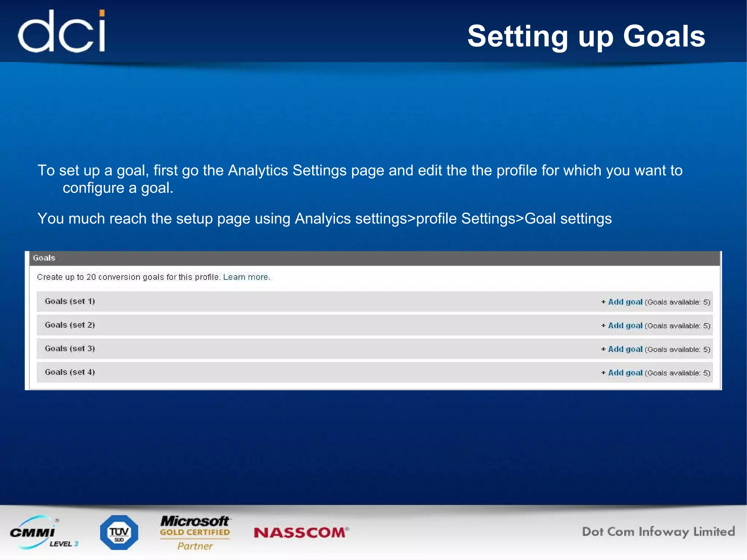Viewport: 747px width, 560px height.
Task: Click Goals available: 5 in set 1
Action: pos(678,302)
